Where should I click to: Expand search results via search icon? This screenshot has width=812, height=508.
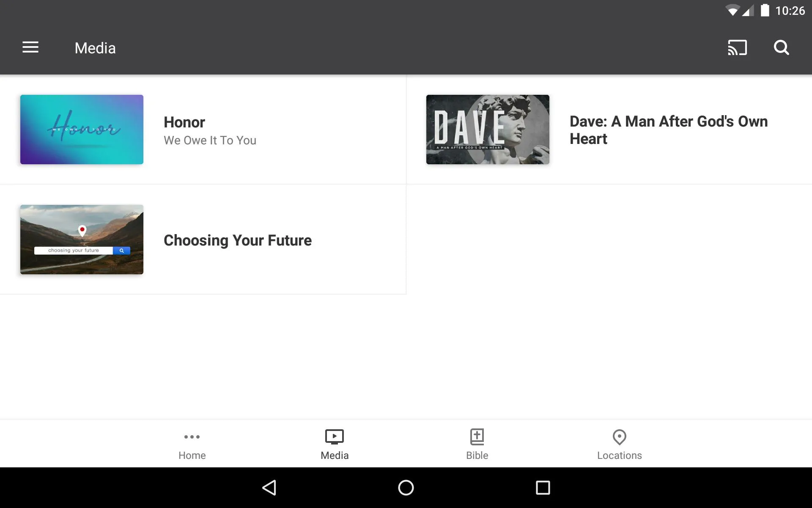tap(782, 47)
